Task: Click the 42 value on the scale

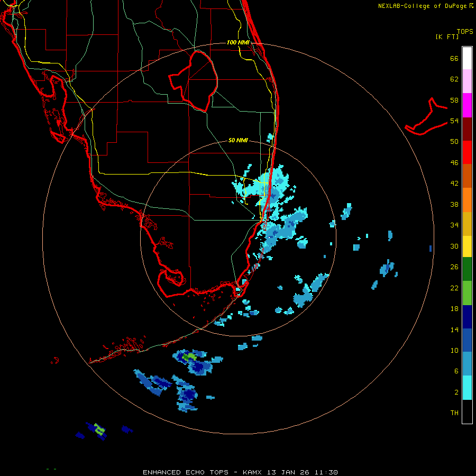Action: 454,184
